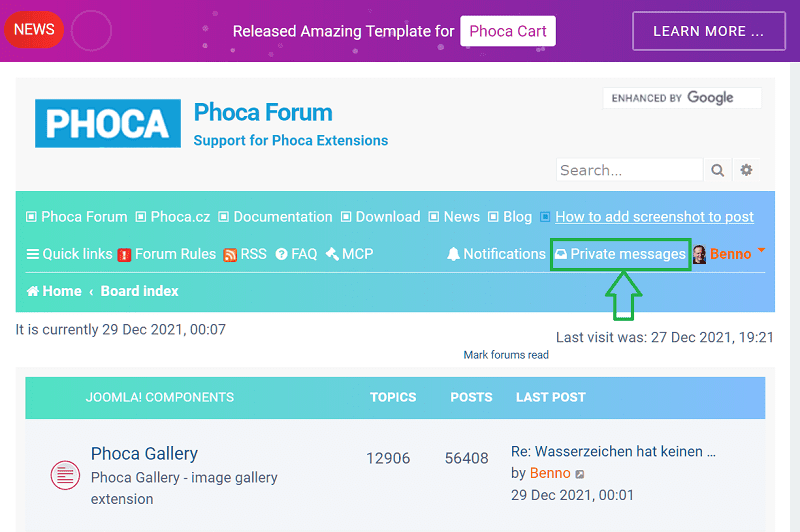Open the Benno user dropdown arrow
800x532 pixels.
(762, 249)
